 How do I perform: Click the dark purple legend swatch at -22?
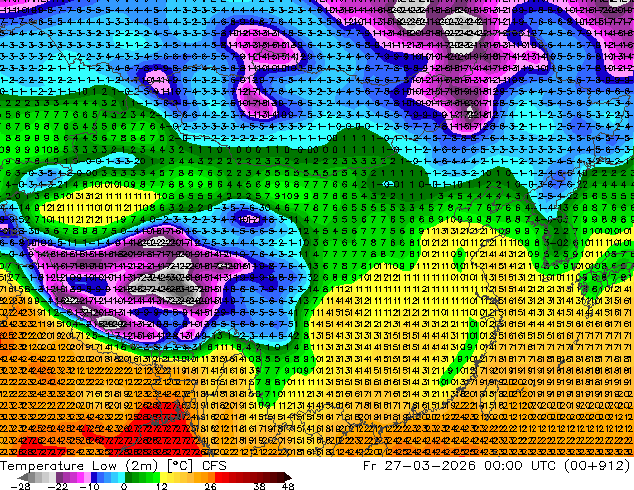[x=59, y=477]
